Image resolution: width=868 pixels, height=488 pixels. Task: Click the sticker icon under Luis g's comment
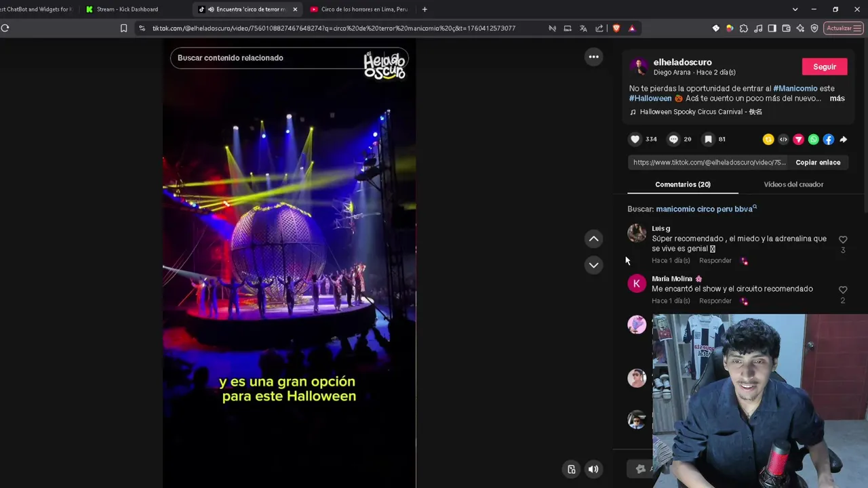pos(745,261)
